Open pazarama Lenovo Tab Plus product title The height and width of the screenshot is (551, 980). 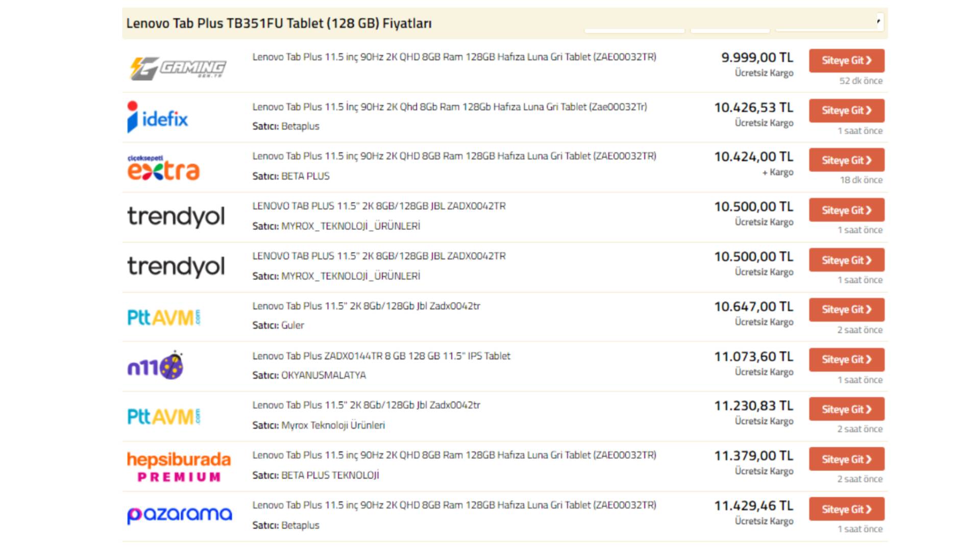(x=454, y=505)
